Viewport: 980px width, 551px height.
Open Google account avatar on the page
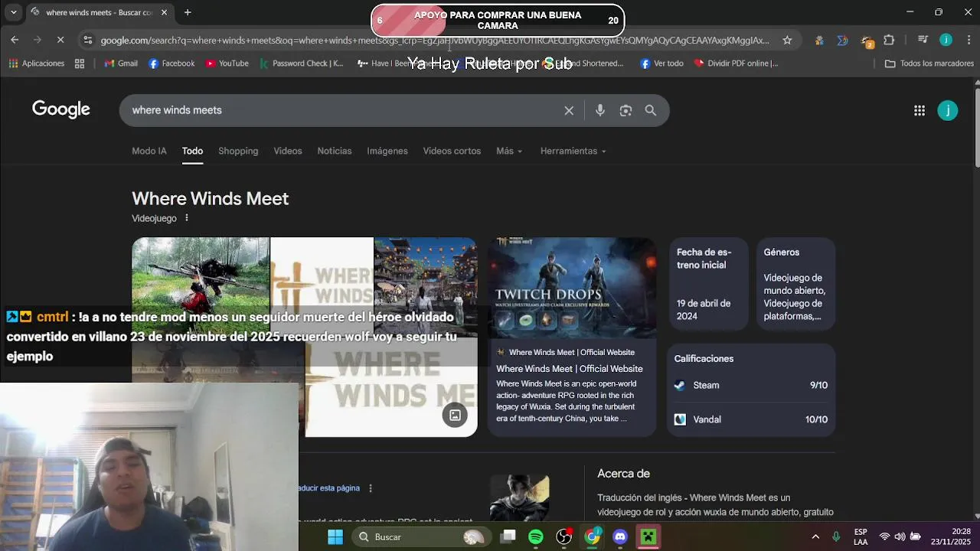pyautogui.click(x=948, y=110)
